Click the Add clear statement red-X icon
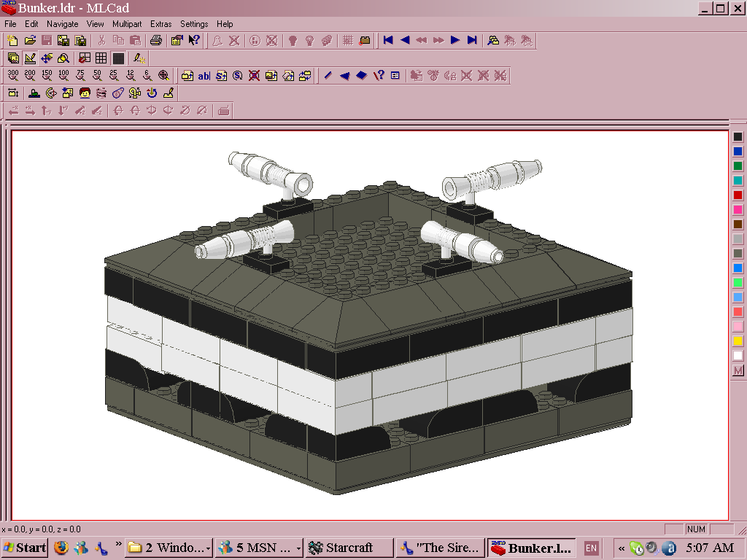Viewport: 747px width, 560px height. (x=255, y=75)
